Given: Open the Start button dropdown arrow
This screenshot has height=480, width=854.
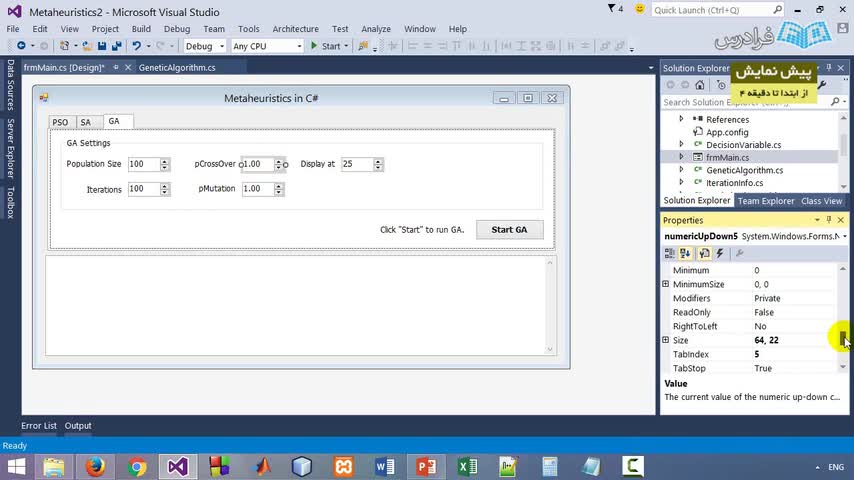Looking at the screenshot, I should [x=346, y=46].
